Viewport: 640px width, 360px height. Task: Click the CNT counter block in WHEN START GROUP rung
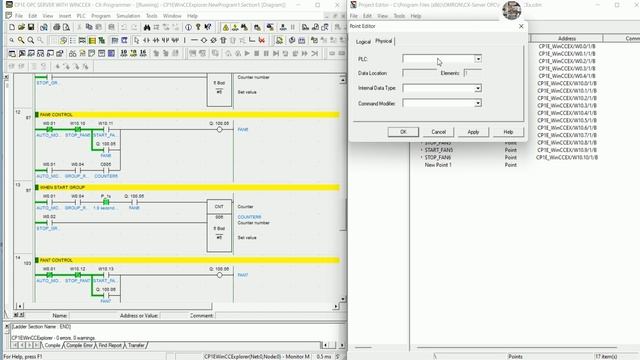219,225
